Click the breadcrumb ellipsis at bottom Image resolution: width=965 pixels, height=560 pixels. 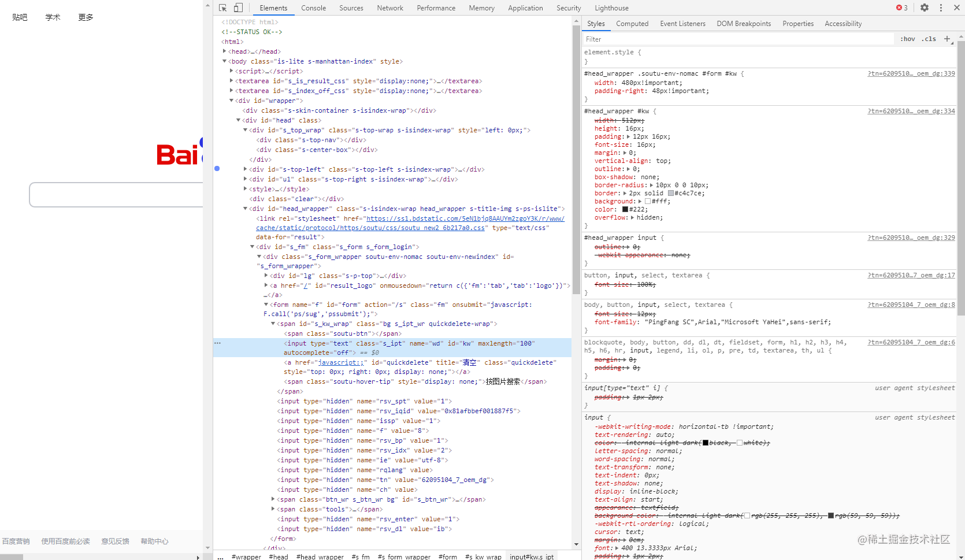point(220,557)
